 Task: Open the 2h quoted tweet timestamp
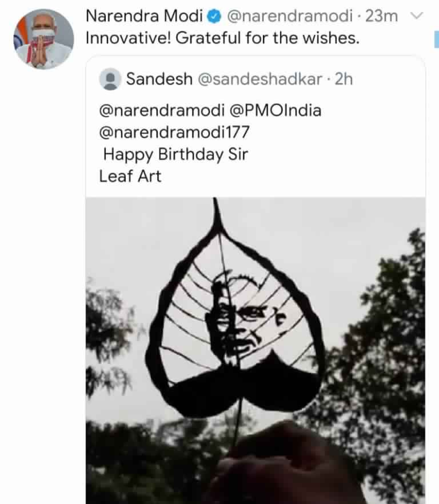[x=344, y=79]
